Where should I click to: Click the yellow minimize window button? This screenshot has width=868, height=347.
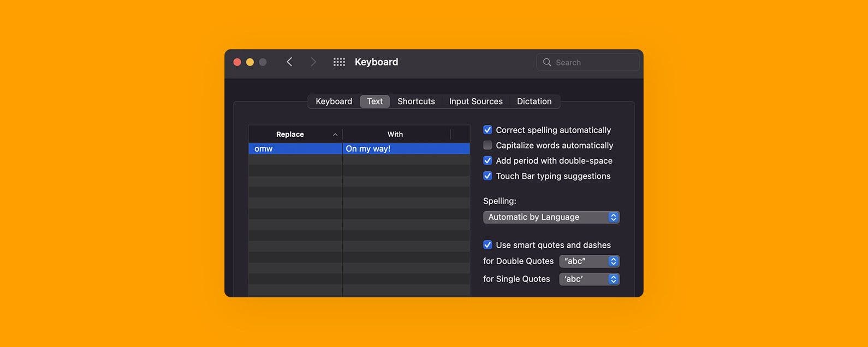click(250, 62)
